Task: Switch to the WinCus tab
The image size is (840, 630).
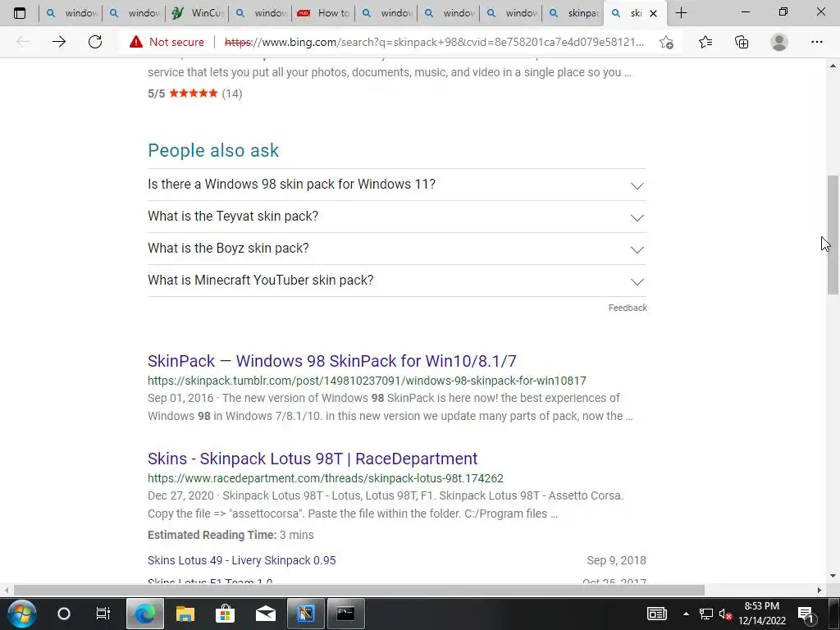Action: (x=197, y=13)
